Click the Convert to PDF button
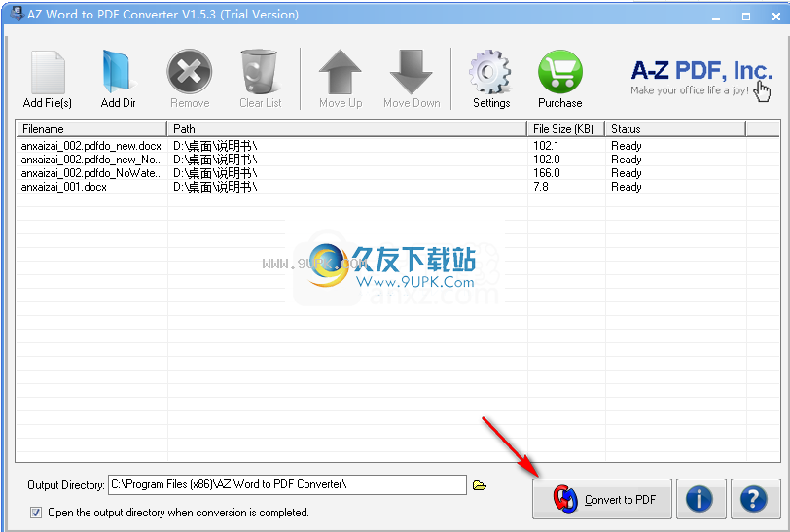The height and width of the screenshot is (532, 790). tap(602, 499)
